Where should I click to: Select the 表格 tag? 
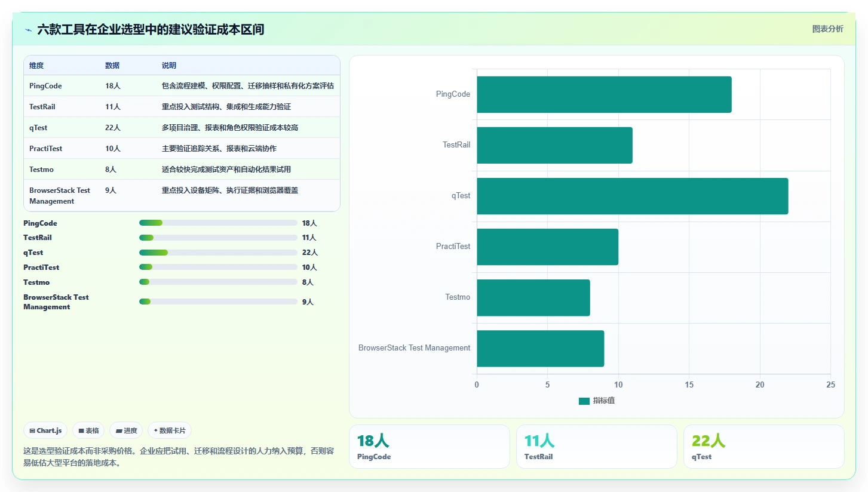[88, 430]
